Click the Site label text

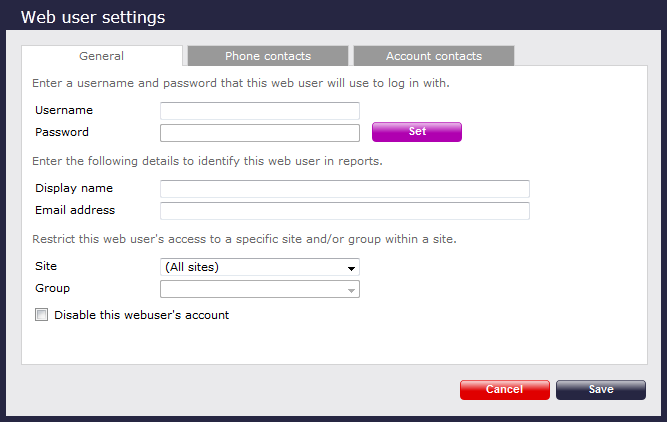(46, 266)
